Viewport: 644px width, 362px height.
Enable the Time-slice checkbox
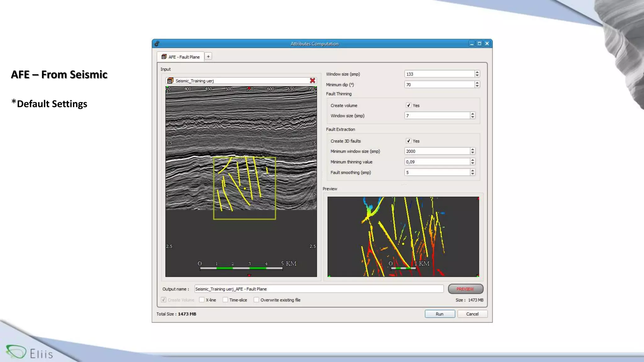(225, 300)
